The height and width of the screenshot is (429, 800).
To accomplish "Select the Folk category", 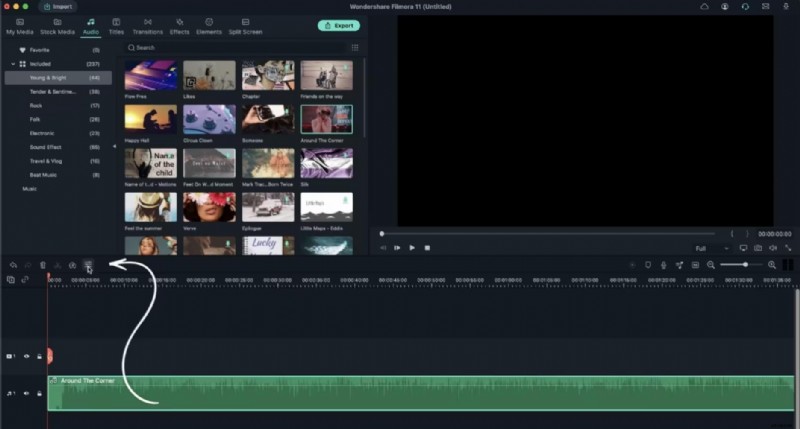I will point(58,119).
